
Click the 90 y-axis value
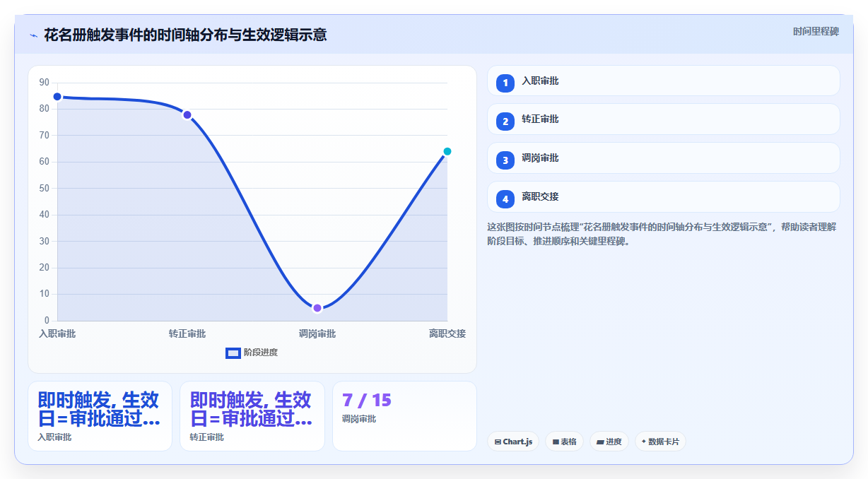click(x=44, y=82)
